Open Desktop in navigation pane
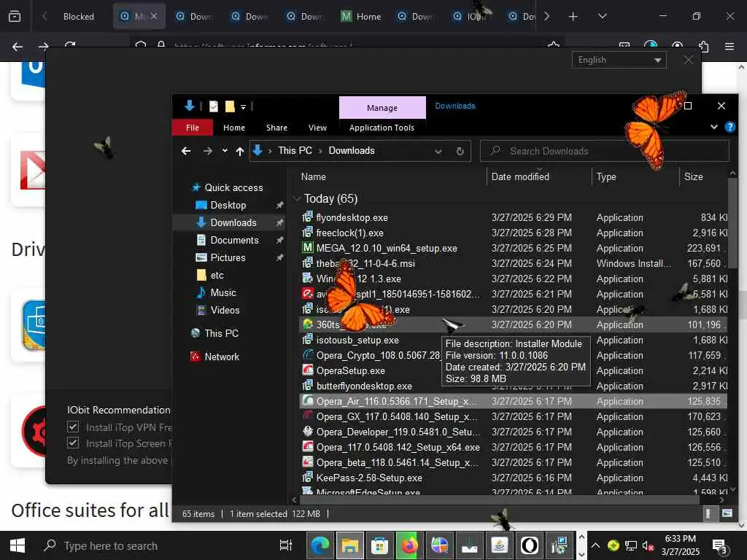The image size is (747, 560). pyautogui.click(x=228, y=205)
